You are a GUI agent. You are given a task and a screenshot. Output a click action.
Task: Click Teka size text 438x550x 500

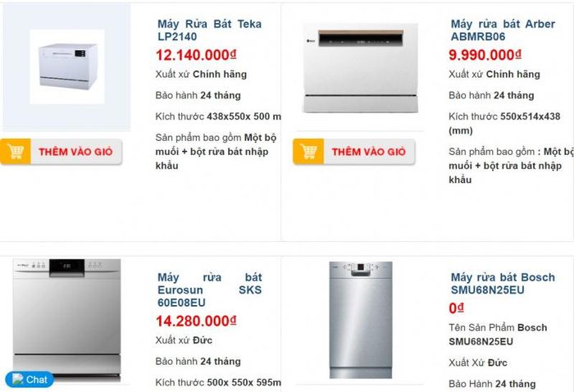point(239,116)
